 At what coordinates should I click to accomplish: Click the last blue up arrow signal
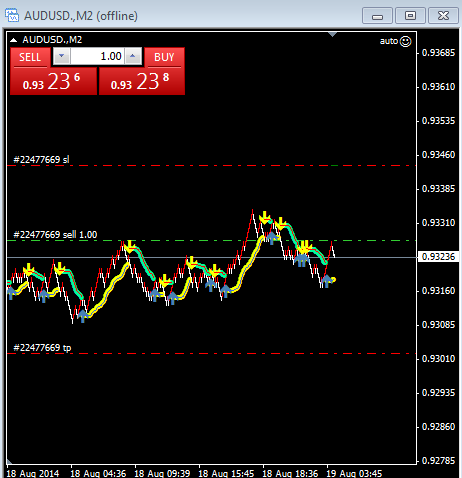tap(327, 281)
